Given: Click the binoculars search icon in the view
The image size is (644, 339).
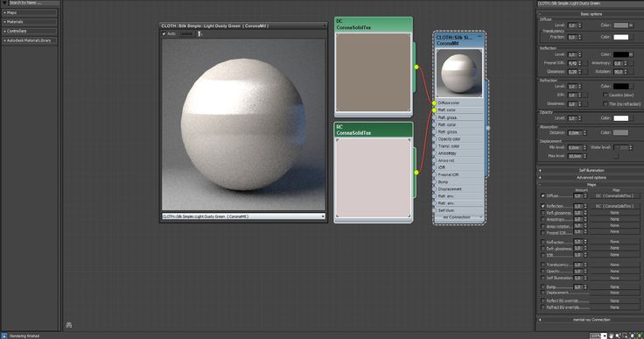Looking at the screenshot, I should [69, 325].
